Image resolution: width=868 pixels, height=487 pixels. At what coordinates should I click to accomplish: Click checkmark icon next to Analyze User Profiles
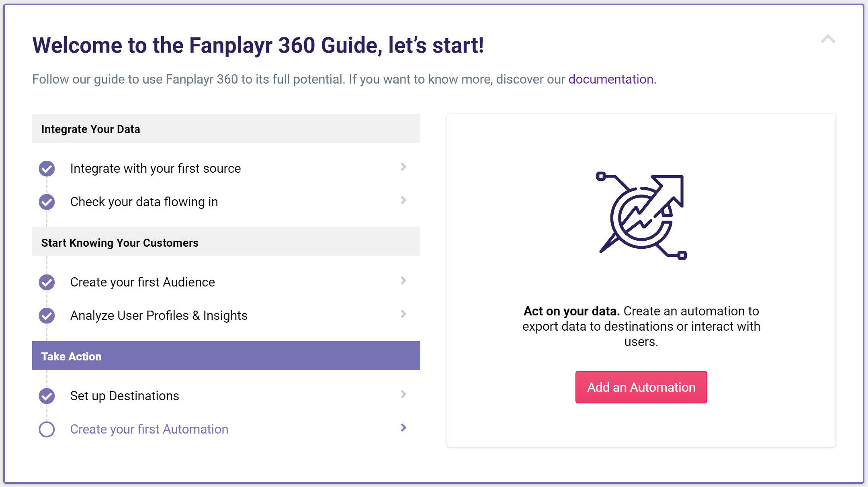coord(47,315)
